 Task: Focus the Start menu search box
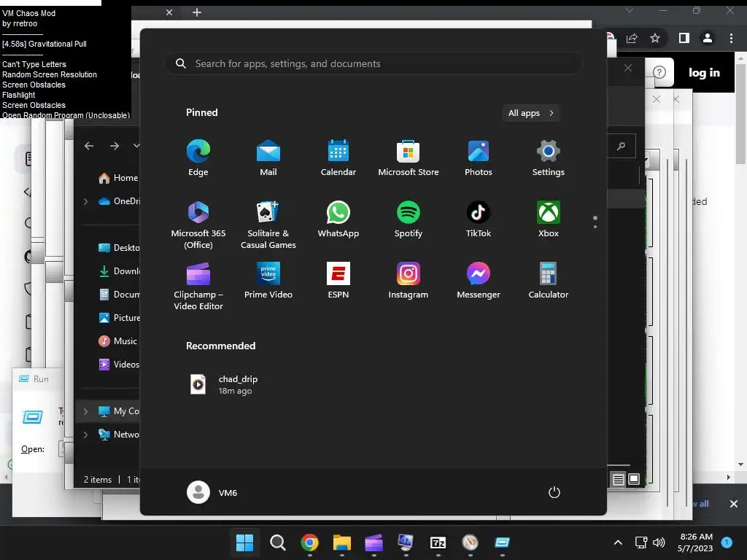pyautogui.click(x=373, y=63)
